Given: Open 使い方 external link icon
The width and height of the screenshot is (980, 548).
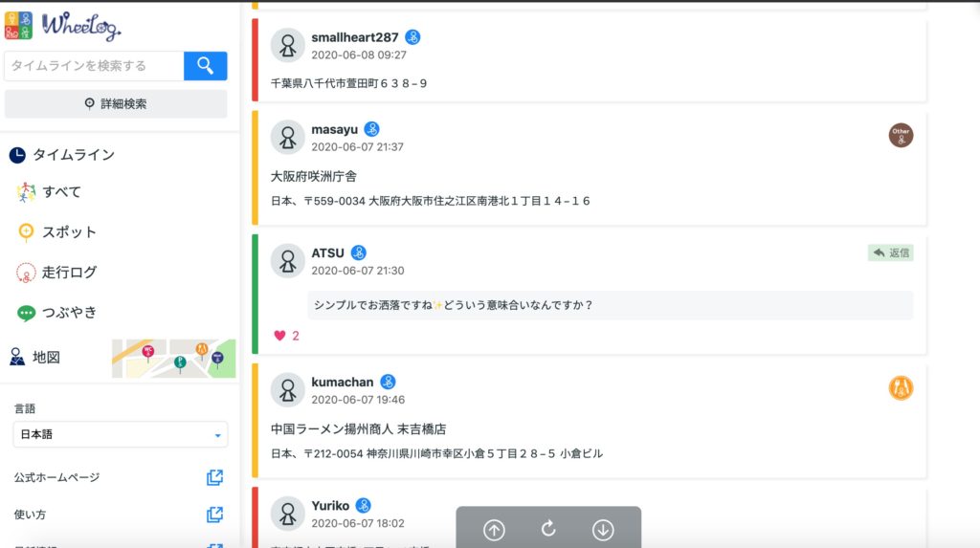Looking at the screenshot, I should click(x=214, y=515).
